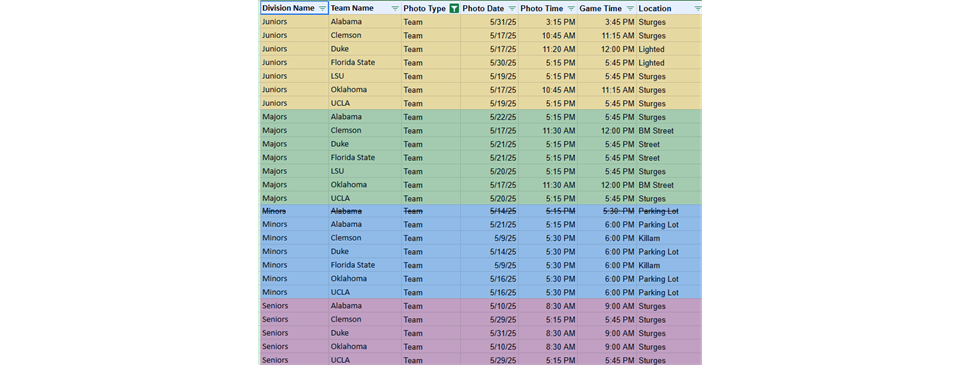Select the Majors UCLA team name cell

click(x=365, y=198)
